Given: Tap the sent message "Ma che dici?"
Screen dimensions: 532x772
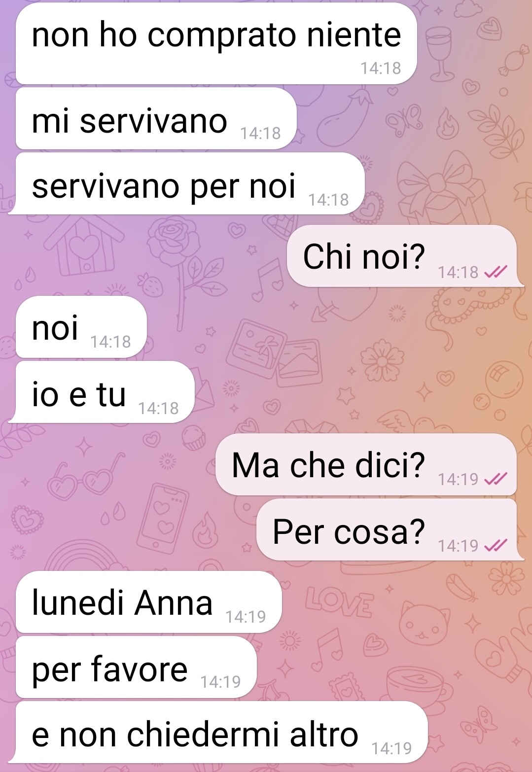Looking at the screenshot, I should (366, 464).
